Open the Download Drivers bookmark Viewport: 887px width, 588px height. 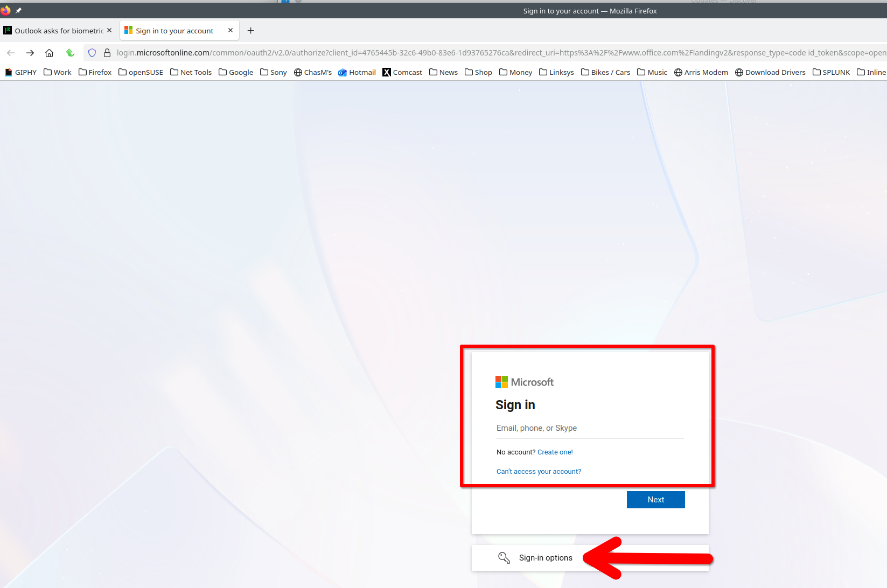coord(770,72)
